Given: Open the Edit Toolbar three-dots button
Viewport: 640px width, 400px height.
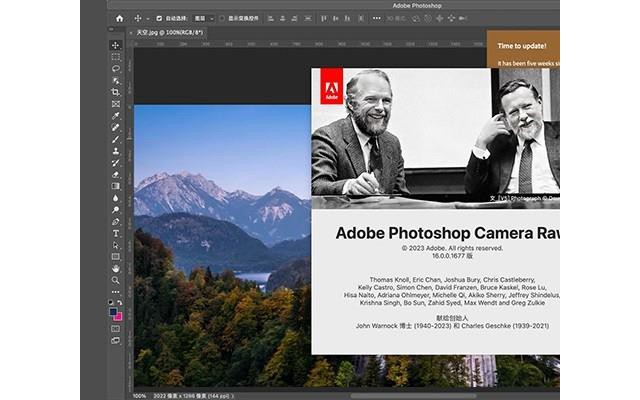Looking at the screenshot, I should 116,292.
